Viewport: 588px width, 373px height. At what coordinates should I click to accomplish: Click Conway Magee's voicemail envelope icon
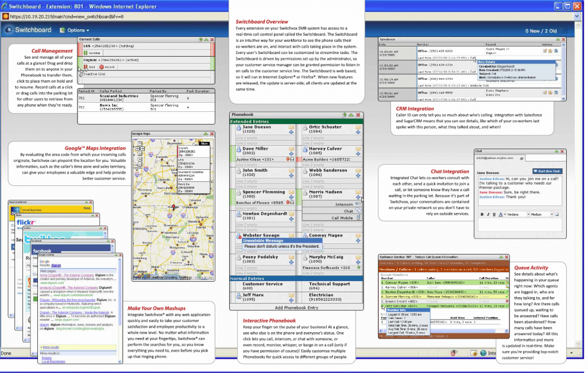(x=358, y=236)
